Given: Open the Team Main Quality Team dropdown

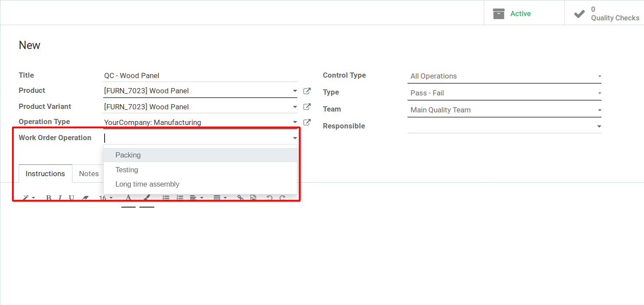Looking at the screenshot, I should coord(504,110).
